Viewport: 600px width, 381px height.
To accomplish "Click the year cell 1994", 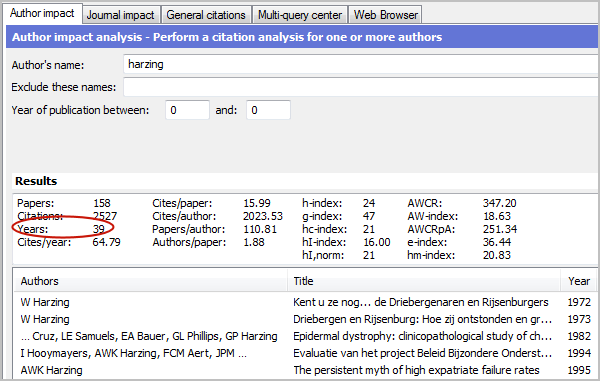I will click(x=579, y=353).
